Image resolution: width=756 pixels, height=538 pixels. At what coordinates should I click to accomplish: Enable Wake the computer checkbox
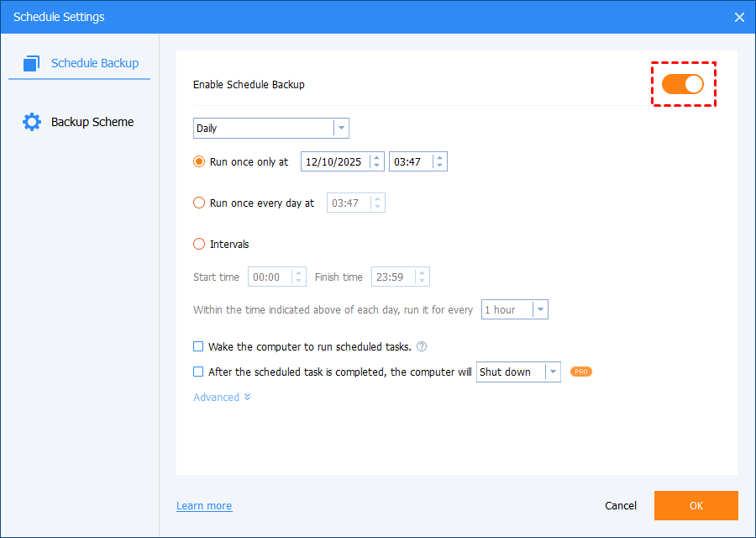[199, 346]
